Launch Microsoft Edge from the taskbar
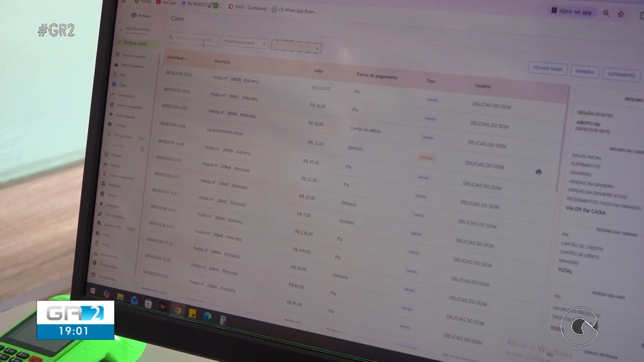 tap(207, 317)
